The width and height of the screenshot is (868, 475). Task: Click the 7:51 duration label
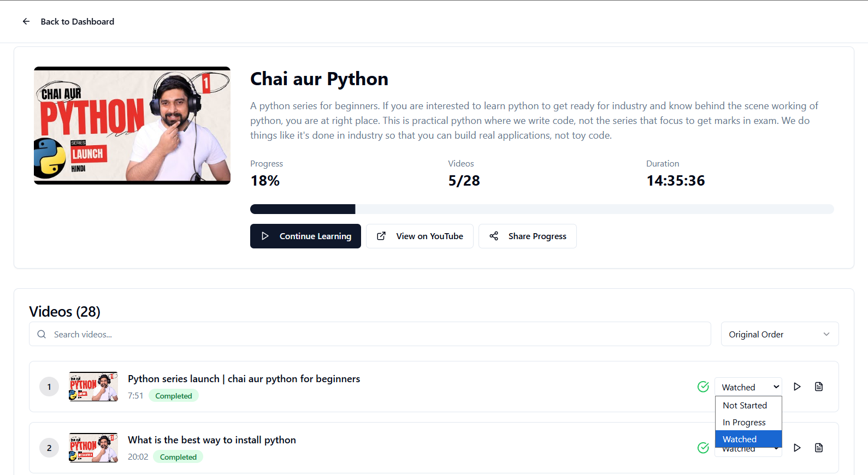coord(135,396)
